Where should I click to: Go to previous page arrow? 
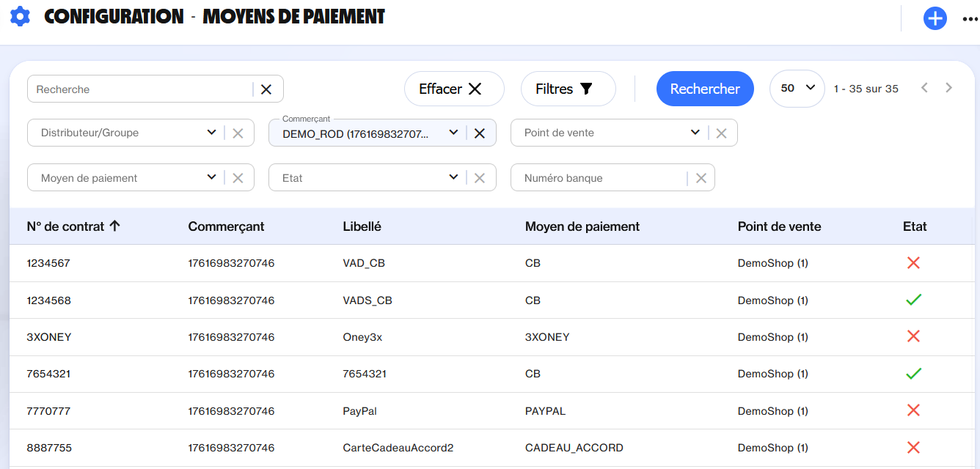click(924, 88)
